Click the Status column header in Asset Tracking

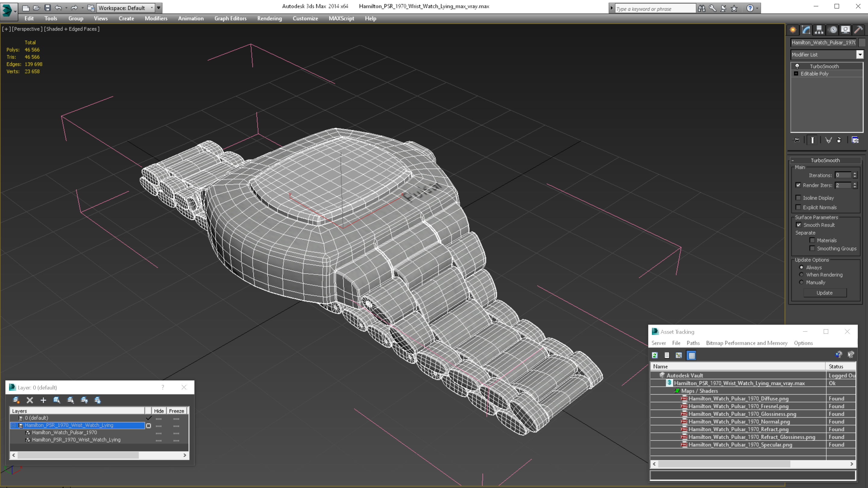coord(840,366)
